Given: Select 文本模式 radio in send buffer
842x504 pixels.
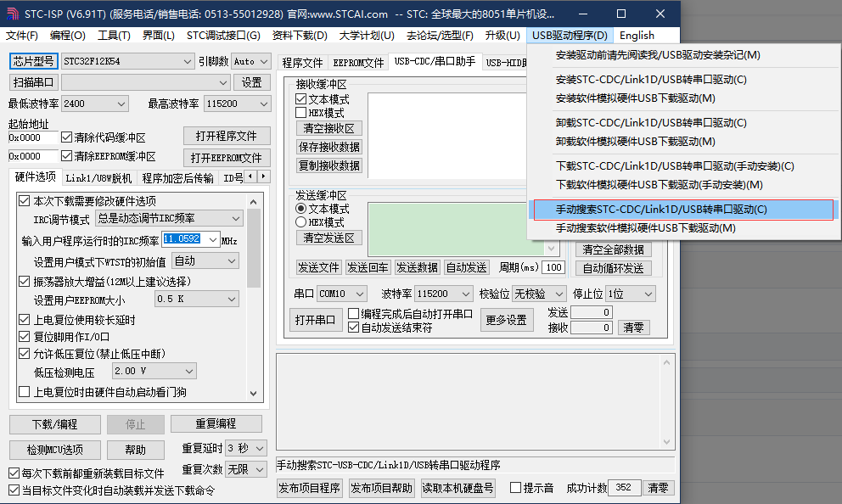Looking at the screenshot, I should (300, 208).
